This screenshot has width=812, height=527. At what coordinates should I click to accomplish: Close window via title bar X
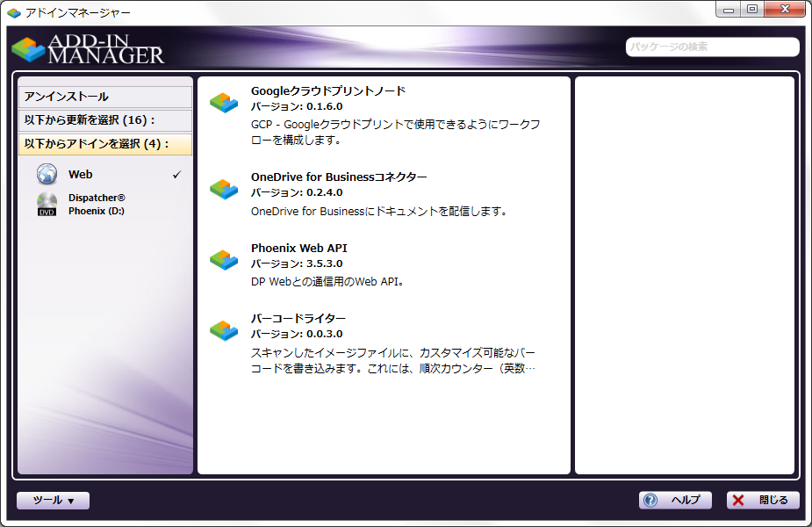(785, 10)
